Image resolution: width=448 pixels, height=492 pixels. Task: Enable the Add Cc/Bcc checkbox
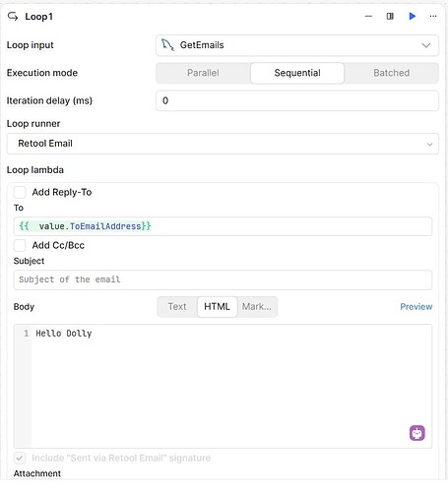(x=20, y=245)
